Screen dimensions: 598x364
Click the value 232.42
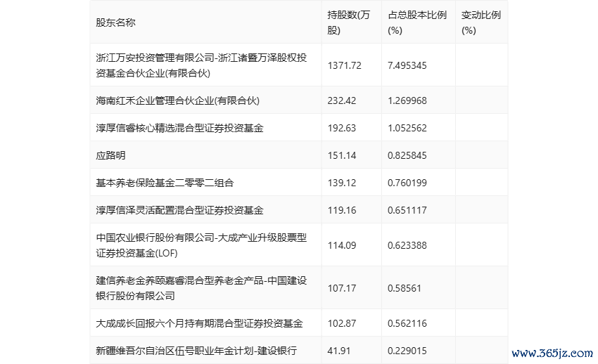pyautogui.click(x=342, y=100)
